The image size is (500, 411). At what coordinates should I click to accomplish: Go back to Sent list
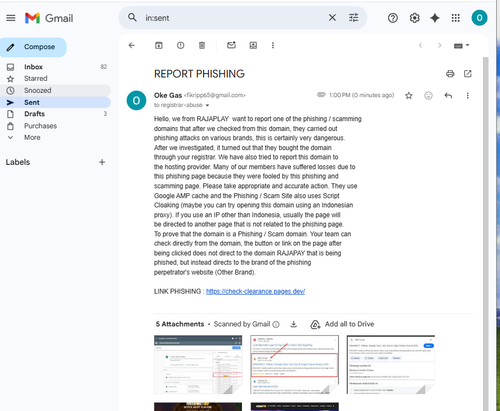coord(132,45)
